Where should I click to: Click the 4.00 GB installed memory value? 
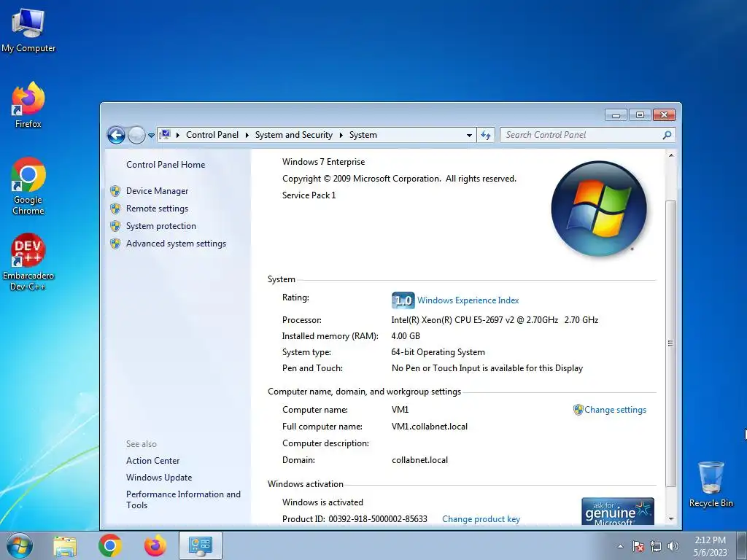pos(406,336)
